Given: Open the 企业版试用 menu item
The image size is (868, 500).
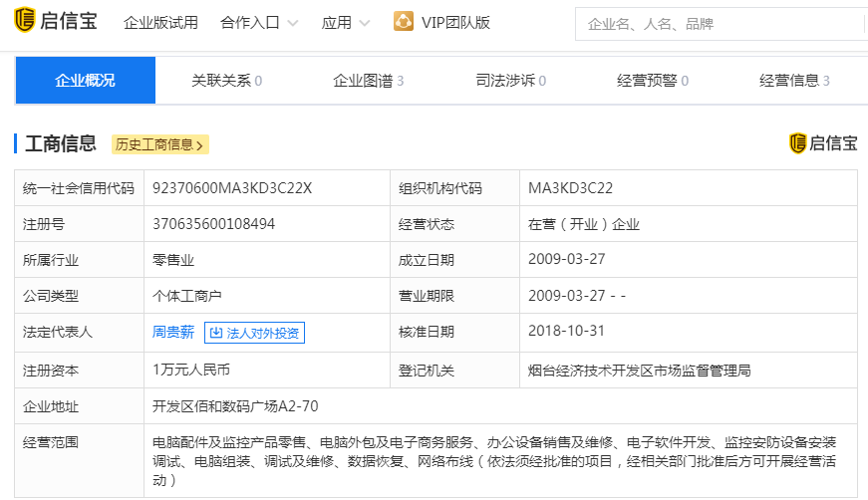Looking at the screenshot, I should tap(160, 23).
